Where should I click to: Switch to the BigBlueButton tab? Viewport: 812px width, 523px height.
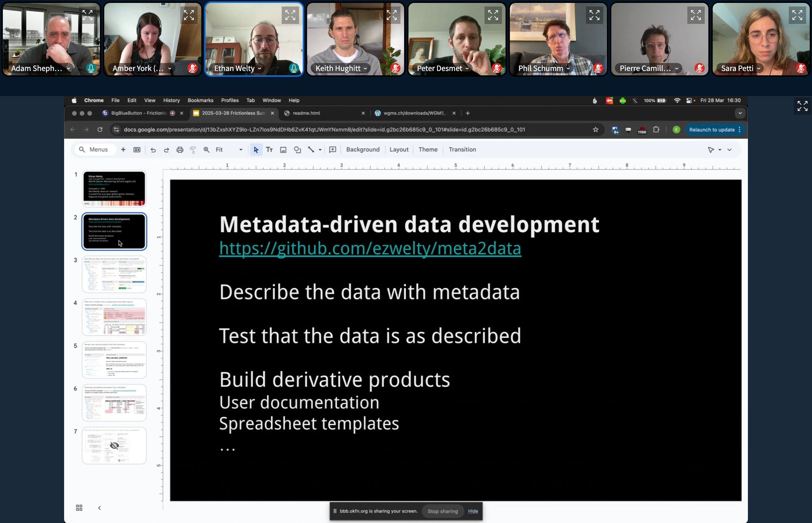[x=143, y=113]
